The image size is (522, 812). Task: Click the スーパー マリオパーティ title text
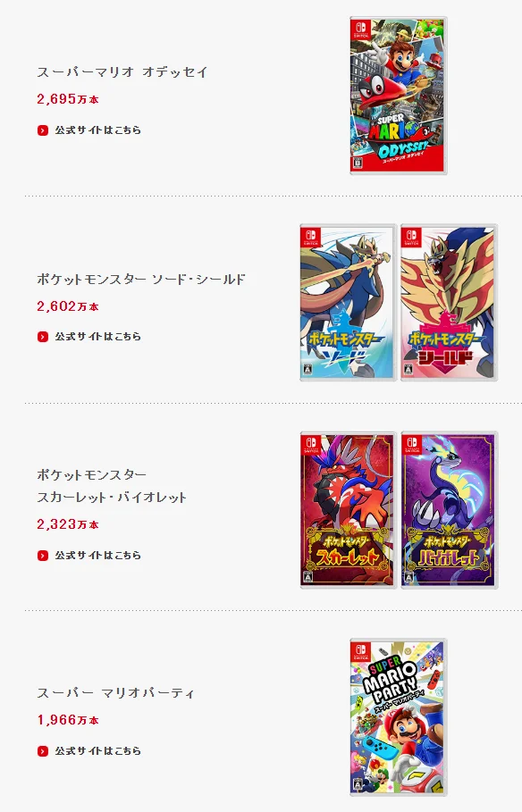point(115,693)
